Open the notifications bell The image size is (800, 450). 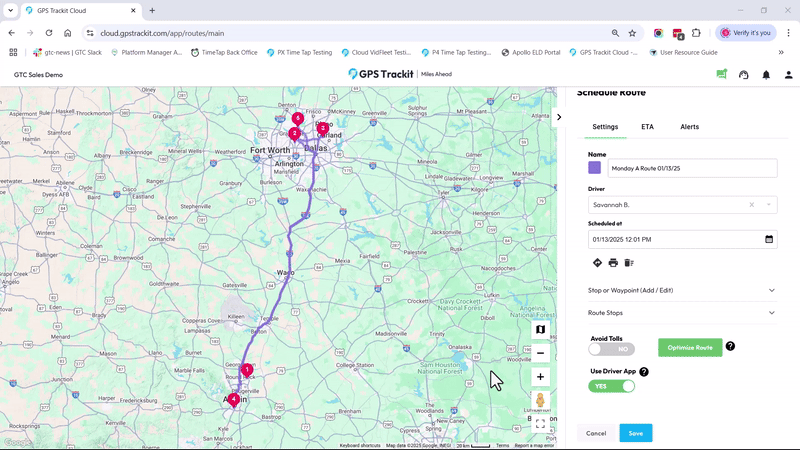[x=766, y=74]
